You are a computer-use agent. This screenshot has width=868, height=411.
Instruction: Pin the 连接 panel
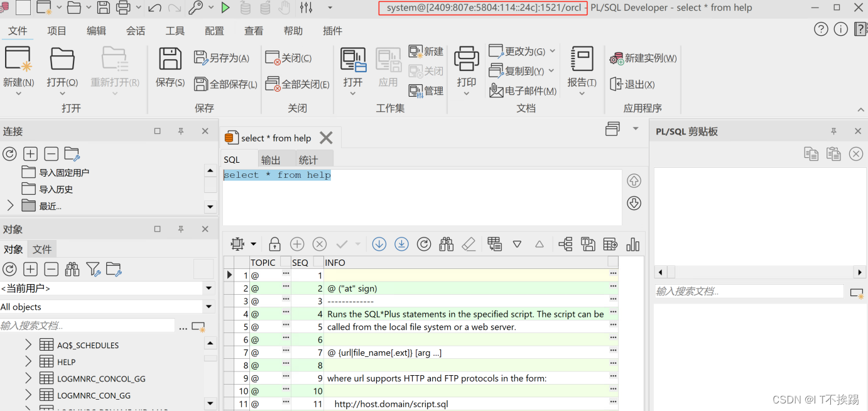pos(180,131)
